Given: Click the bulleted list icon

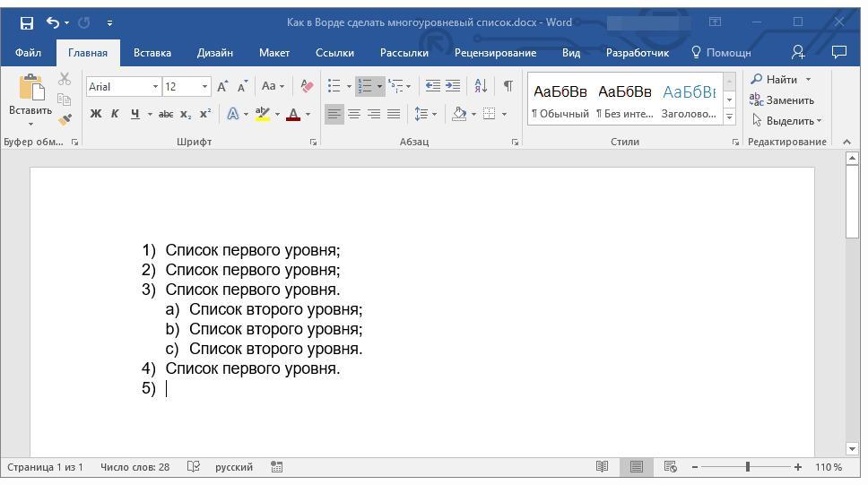Looking at the screenshot, I should pyautogui.click(x=334, y=86).
